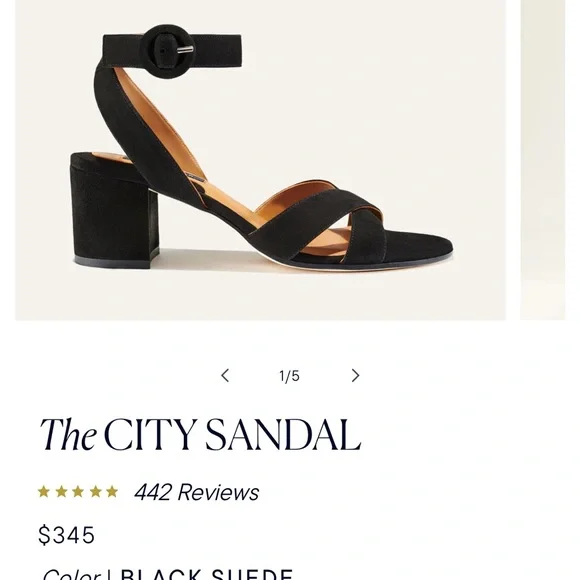This screenshot has height=580, width=580.
Task: Click the second gold rating star
Action: tap(61, 492)
